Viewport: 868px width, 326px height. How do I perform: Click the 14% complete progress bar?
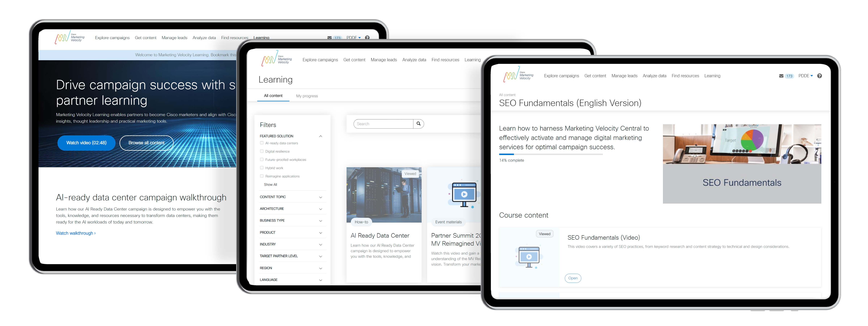click(x=551, y=154)
